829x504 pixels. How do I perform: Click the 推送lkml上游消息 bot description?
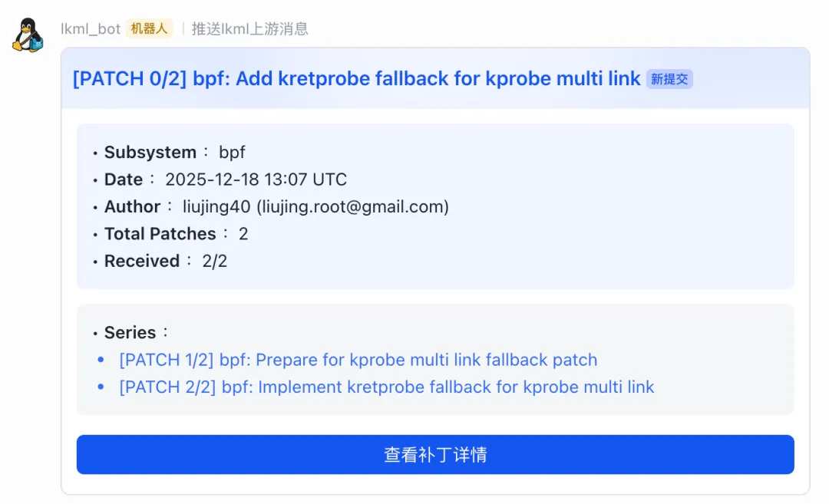tap(249, 28)
